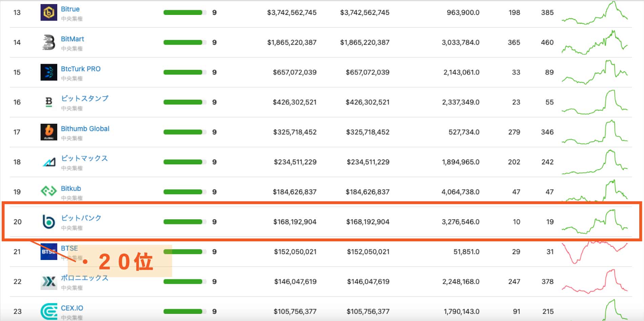
Task: Click the Bitrue exchange logo icon
Action: pyautogui.click(x=49, y=13)
